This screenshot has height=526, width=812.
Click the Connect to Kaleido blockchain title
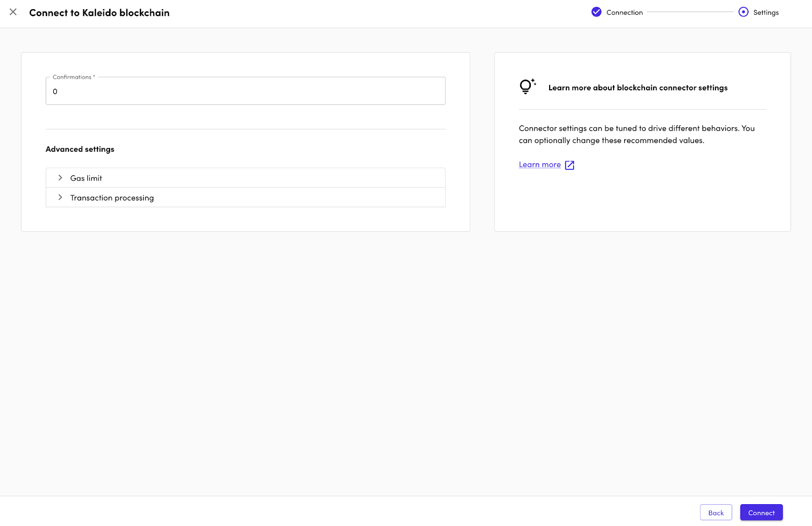pos(99,13)
